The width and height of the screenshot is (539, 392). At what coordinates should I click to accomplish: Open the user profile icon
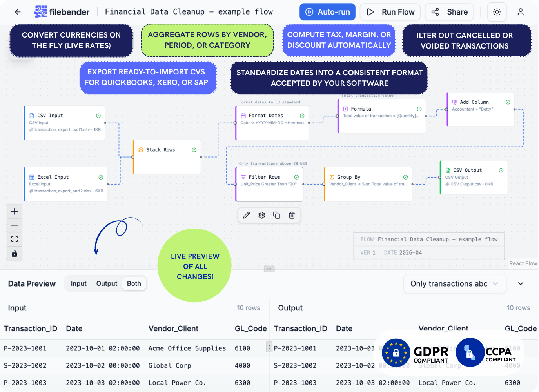pyautogui.click(x=520, y=12)
